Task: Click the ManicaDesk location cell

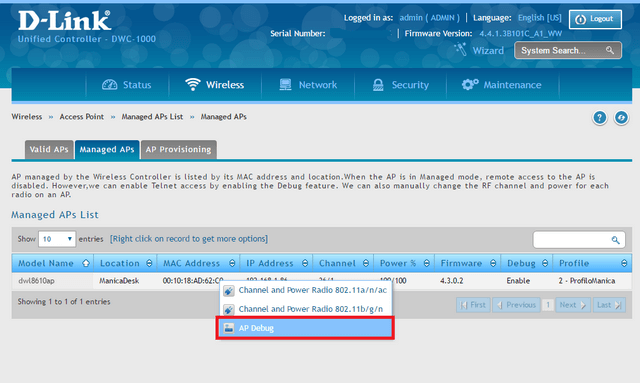Action: (125, 281)
